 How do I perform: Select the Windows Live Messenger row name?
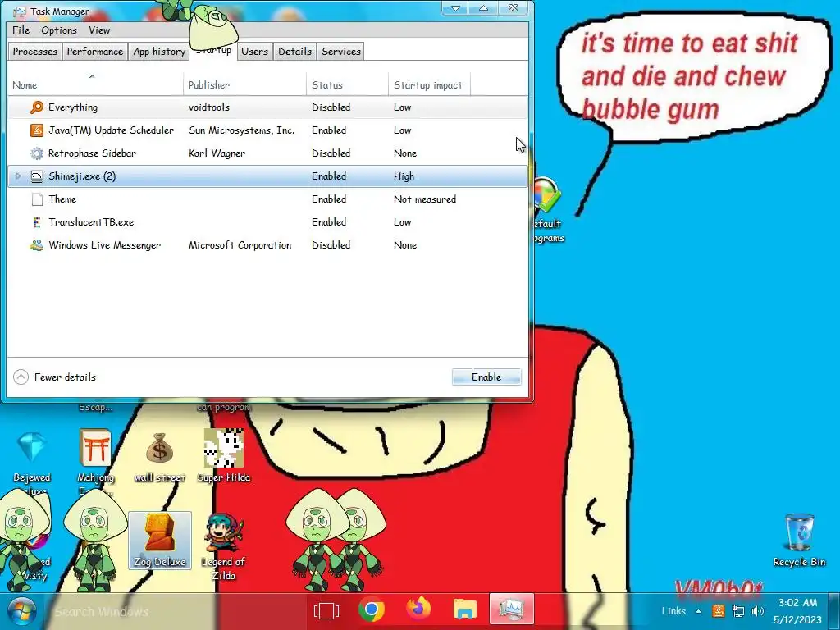click(104, 245)
